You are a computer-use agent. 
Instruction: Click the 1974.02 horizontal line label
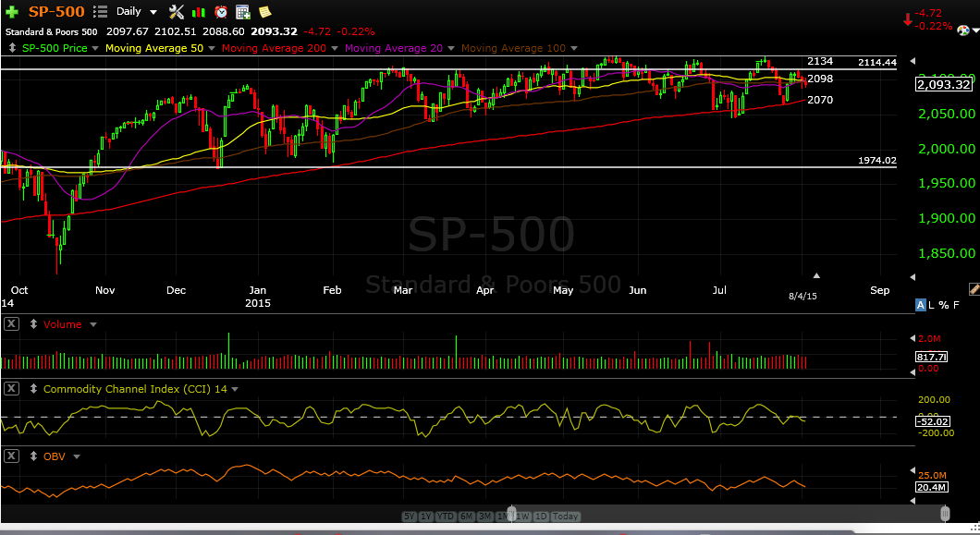click(x=876, y=160)
